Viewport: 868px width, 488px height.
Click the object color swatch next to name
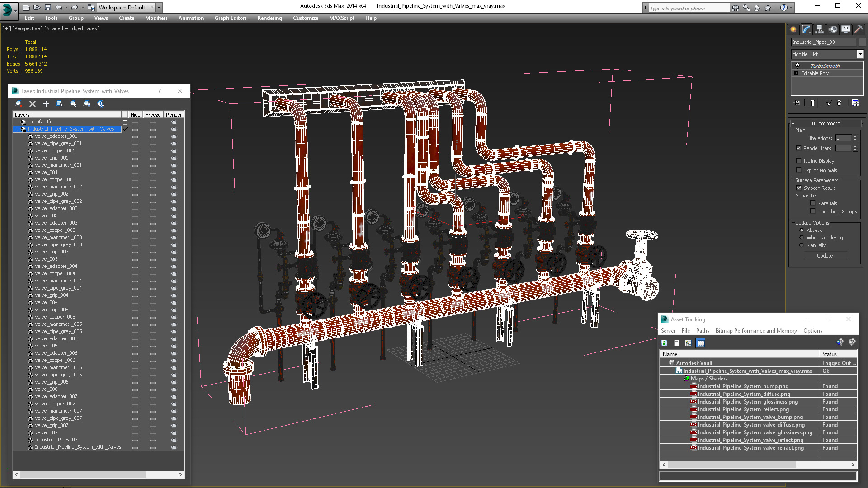(862, 42)
